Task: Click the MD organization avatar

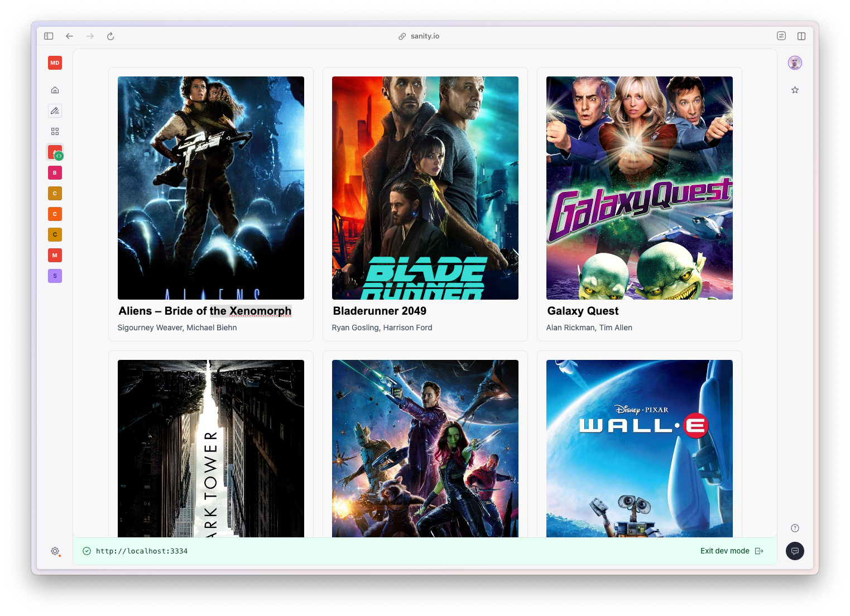Action: coord(55,63)
